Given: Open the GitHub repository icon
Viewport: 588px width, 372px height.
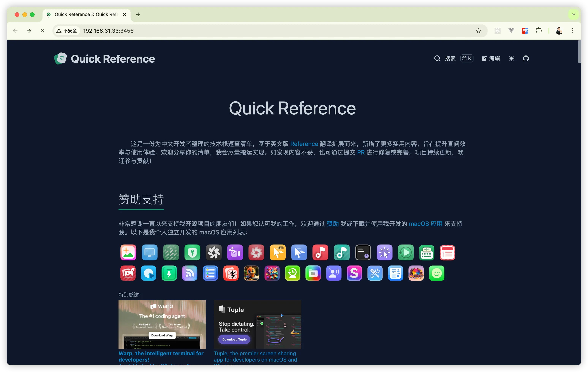Looking at the screenshot, I should click(x=526, y=59).
